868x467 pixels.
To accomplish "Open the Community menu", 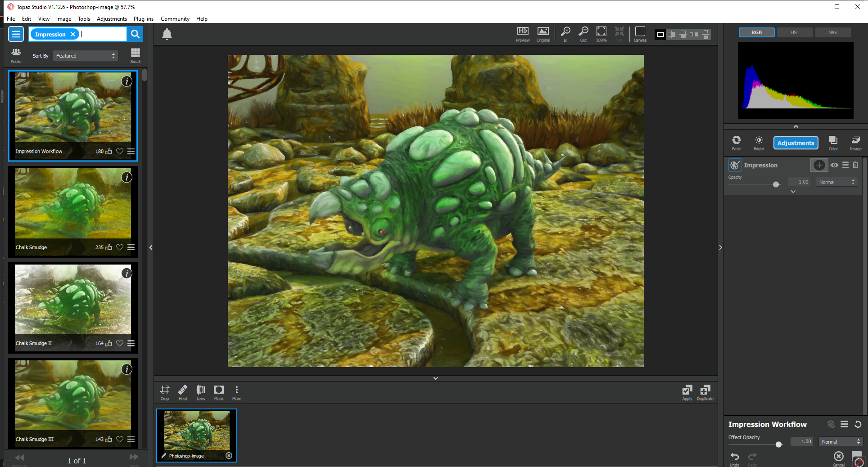I will [x=175, y=19].
